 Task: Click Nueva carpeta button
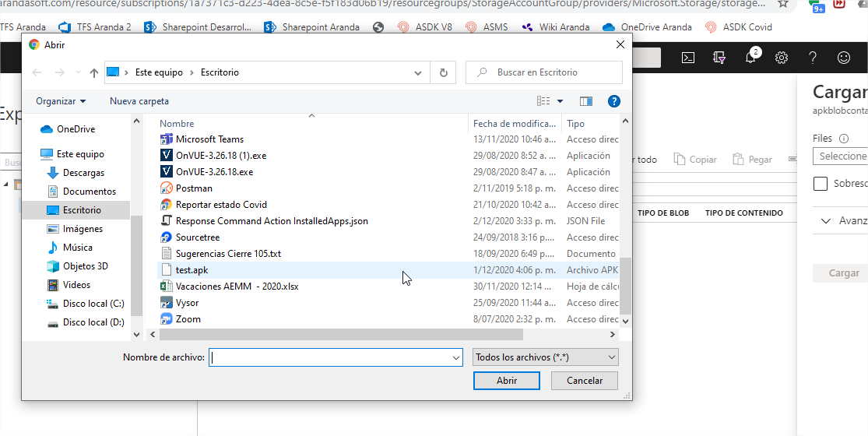click(139, 101)
